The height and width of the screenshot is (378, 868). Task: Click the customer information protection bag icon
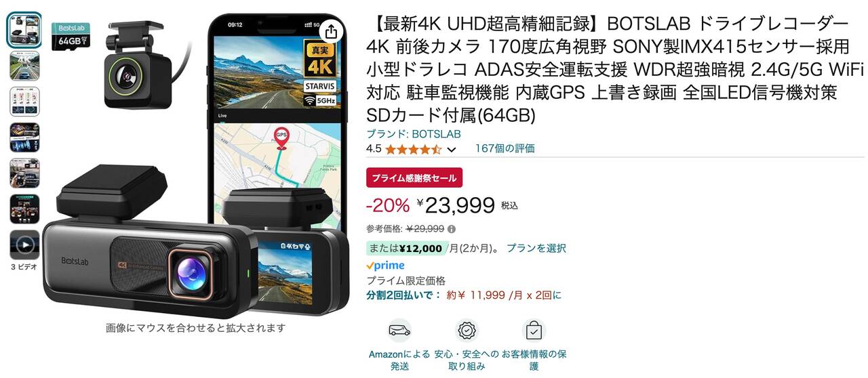point(534,331)
